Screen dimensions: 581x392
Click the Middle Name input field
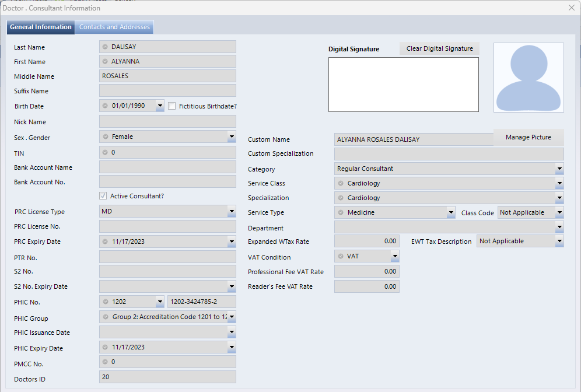[167, 76]
